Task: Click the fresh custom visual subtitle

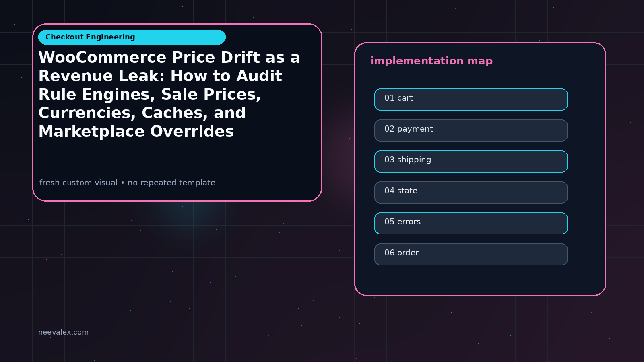Action: 127,183
